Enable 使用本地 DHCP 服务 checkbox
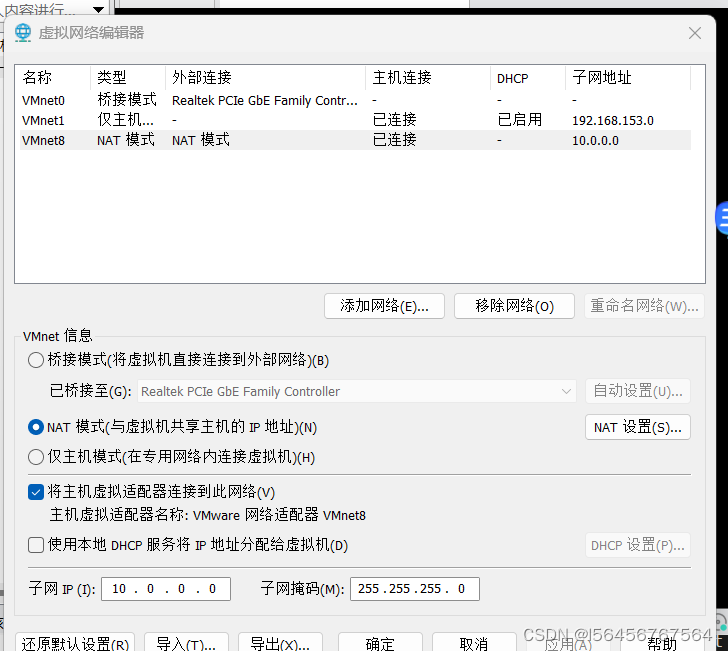The height and width of the screenshot is (651, 728). click(x=36, y=545)
